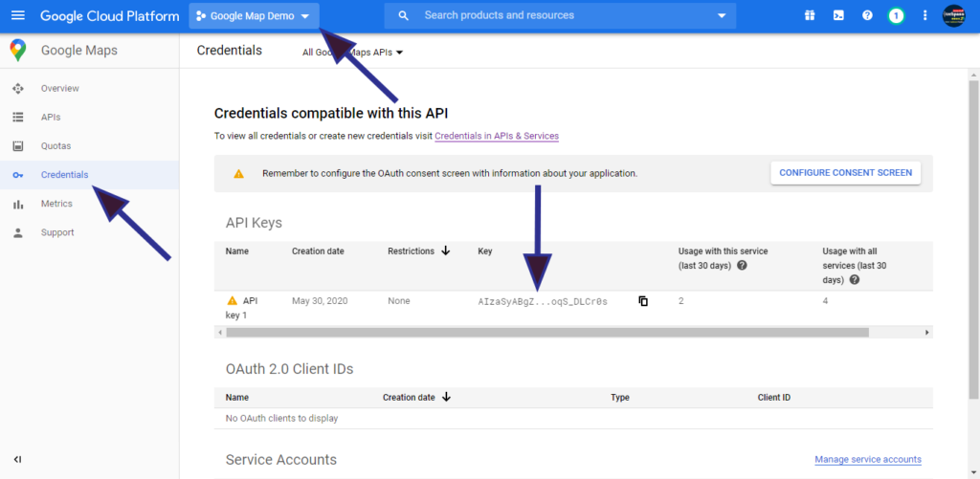This screenshot has width=980, height=479.
Task: Click the Quotas sidebar icon
Action: click(x=18, y=146)
